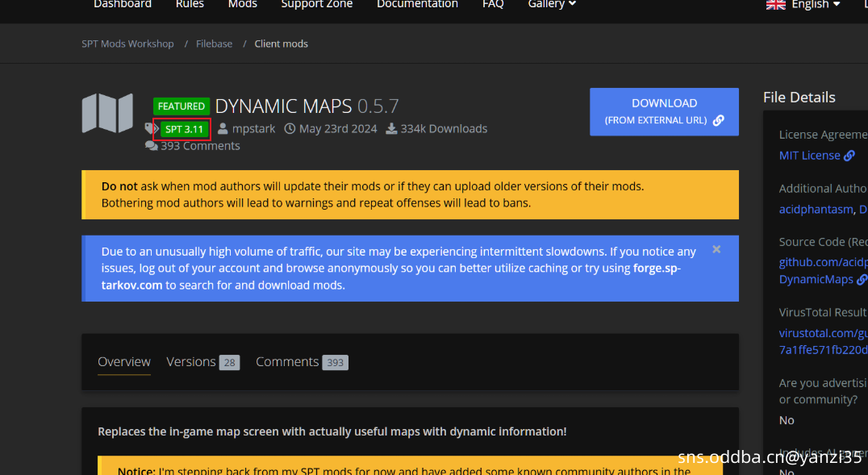
Task: Click the Comments count badge 393
Action: click(x=335, y=363)
